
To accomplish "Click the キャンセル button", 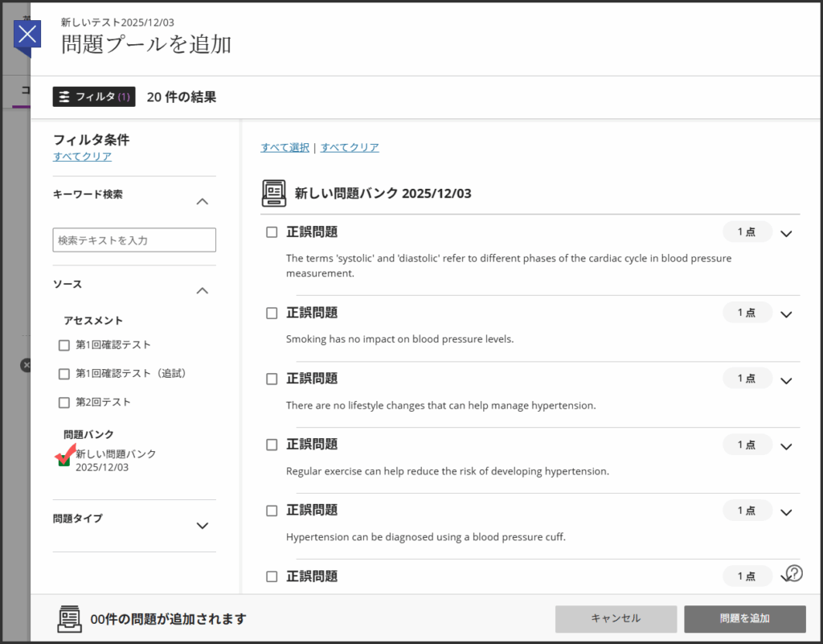I will click(x=616, y=618).
